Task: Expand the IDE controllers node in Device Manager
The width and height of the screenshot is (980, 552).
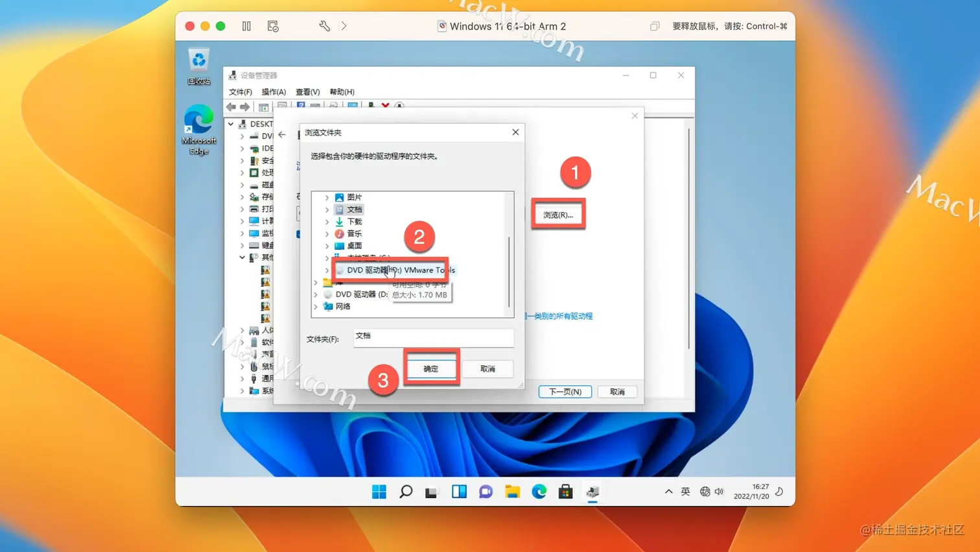Action: click(242, 149)
